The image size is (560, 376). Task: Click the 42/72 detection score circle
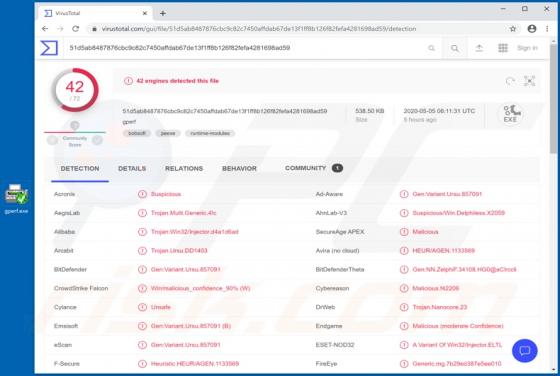[x=75, y=90]
